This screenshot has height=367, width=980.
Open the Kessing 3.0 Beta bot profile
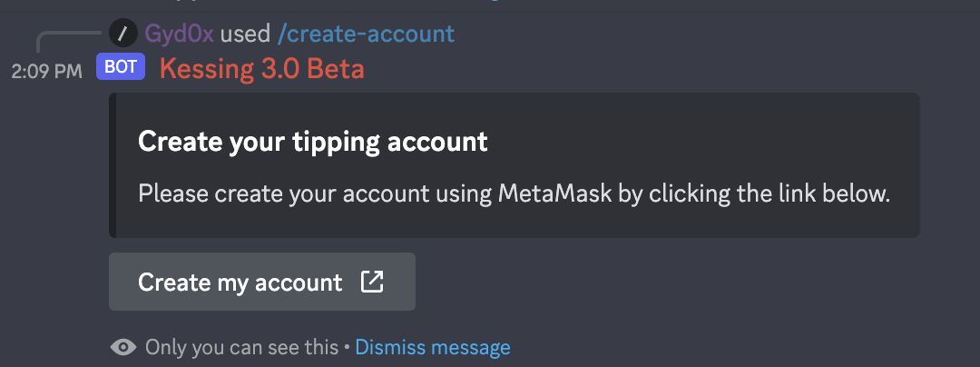261,69
